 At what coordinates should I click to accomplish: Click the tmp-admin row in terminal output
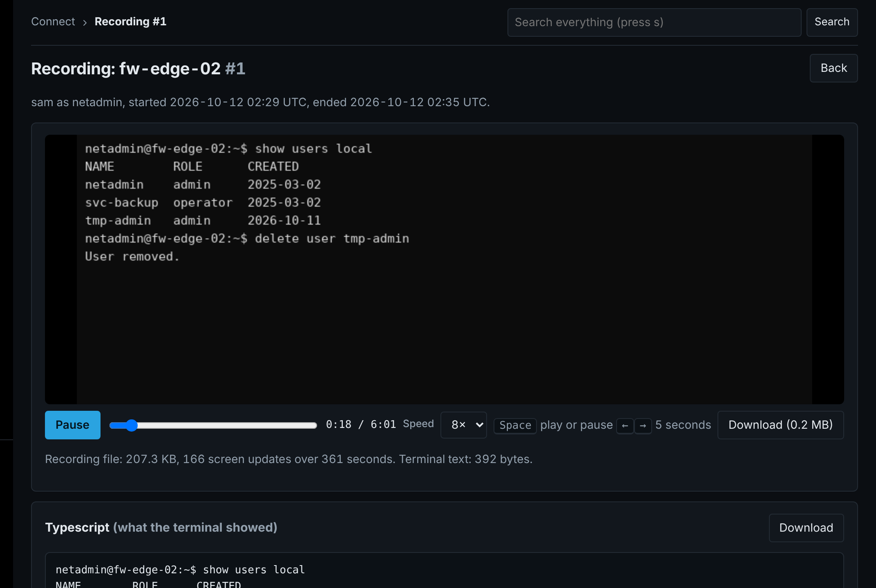click(203, 220)
